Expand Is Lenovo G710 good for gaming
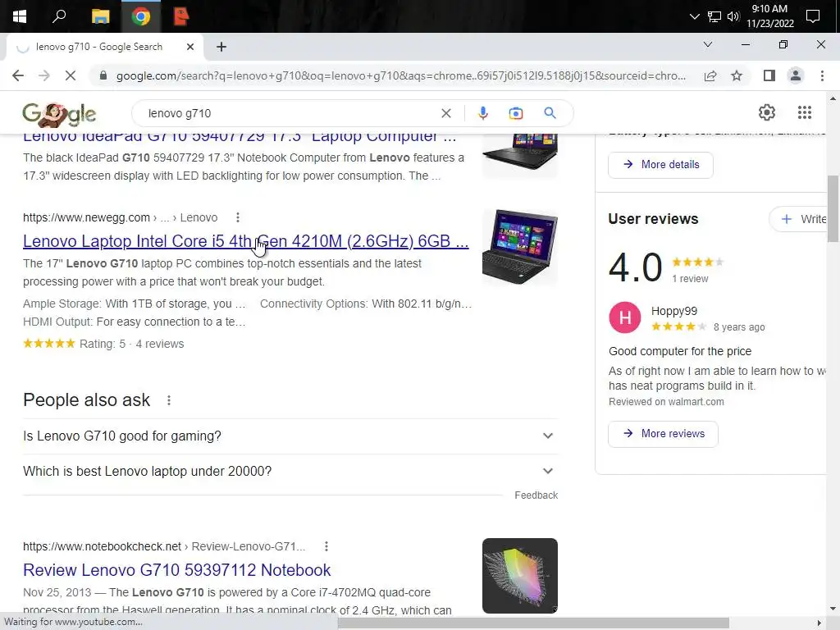This screenshot has height=630, width=840. 290,436
